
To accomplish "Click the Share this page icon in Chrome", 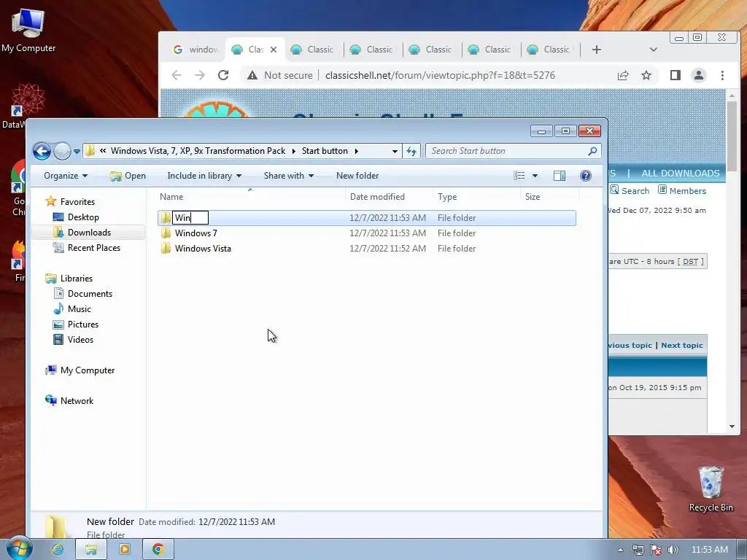I will (623, 75).
